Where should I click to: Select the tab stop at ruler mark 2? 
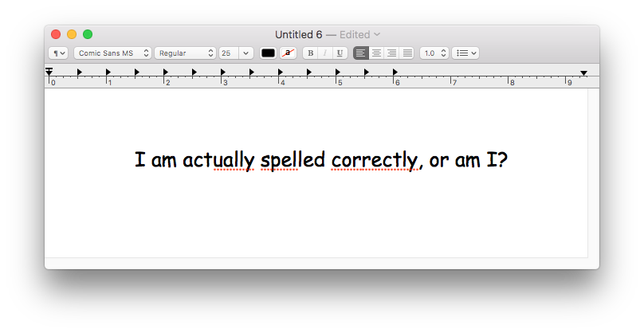coord(166,72)
